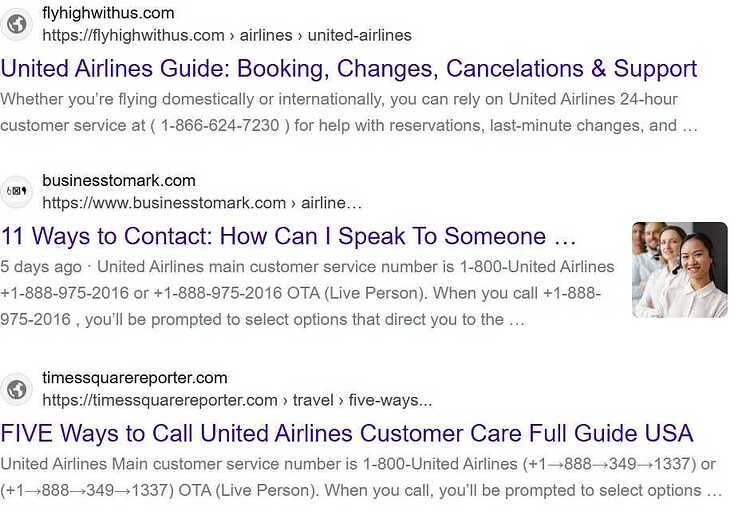Click the 'Whether you're flying domestically' snippet
Screen dimensions: 750x522
click(x=339, y=99)
